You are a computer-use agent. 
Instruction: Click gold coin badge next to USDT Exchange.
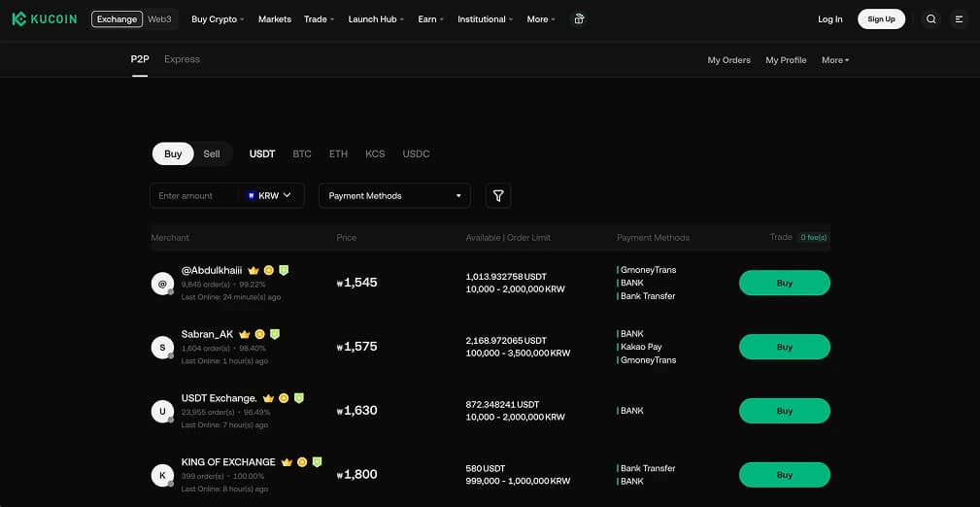click(x=284, y=398)
